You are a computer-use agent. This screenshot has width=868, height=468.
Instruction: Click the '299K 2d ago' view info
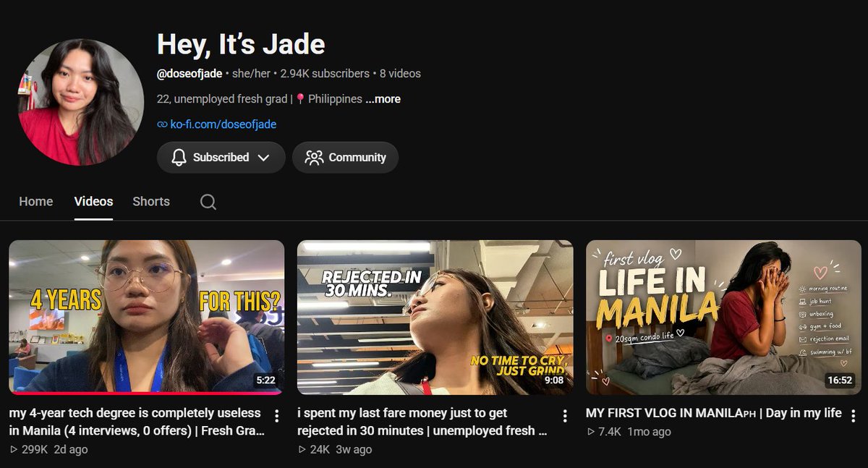click(x=48, y=449)
